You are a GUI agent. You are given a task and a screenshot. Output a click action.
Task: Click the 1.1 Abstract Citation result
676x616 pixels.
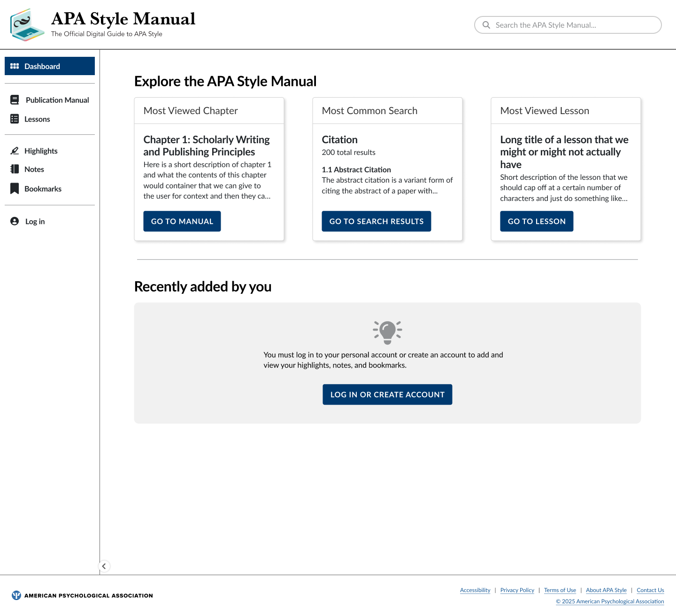tap(356, 169)
